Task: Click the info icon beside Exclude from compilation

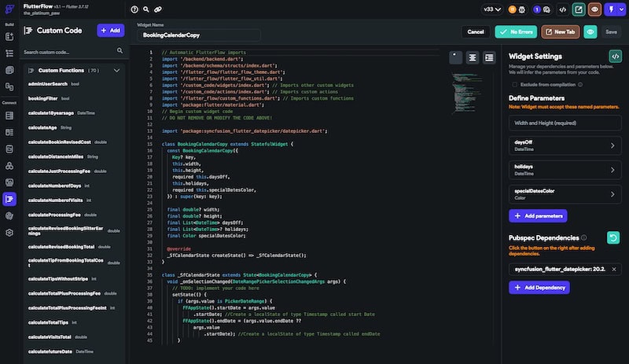Action: (580, 85)
